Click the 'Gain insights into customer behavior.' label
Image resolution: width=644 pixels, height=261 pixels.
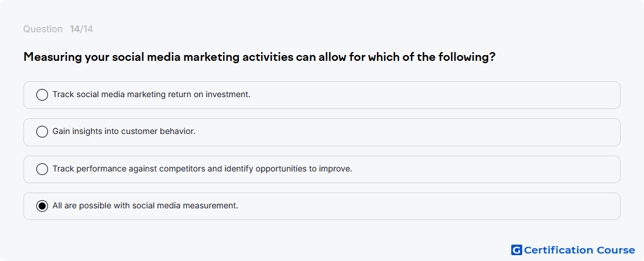coord(124,131)
